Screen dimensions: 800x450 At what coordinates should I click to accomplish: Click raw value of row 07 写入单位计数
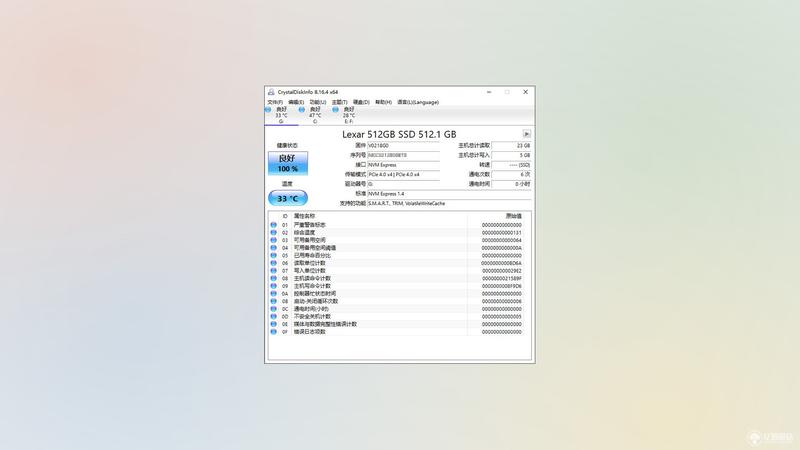(x=502, y=271)
